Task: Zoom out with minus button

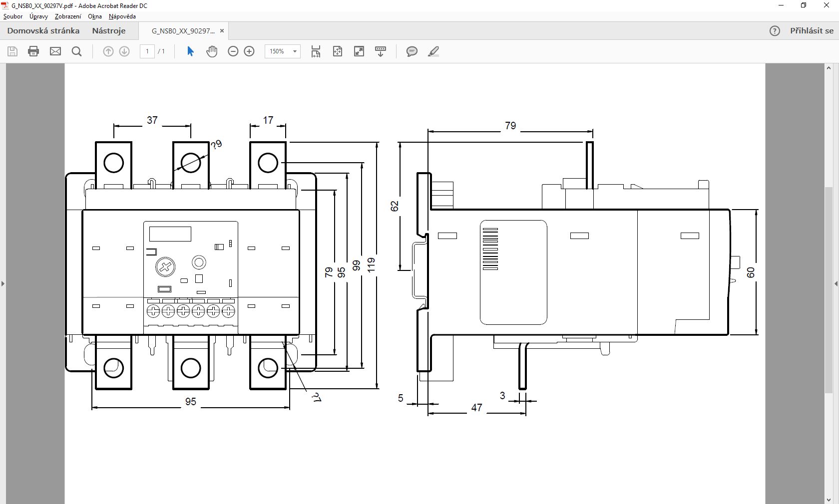Action: pyautogui.click(x=233, y=51)
